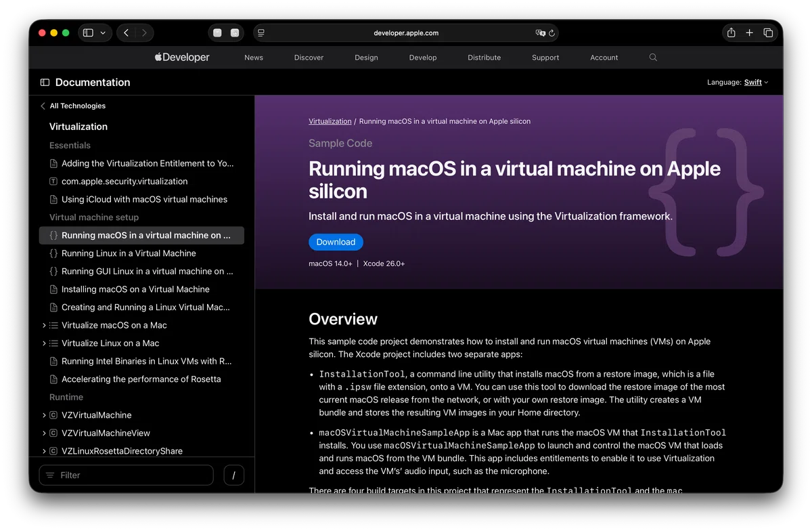Click the T icon beside com.apple.security.virtualization
Screen dimensions: 812x531
pyautogui.click(x=54, y=182)
